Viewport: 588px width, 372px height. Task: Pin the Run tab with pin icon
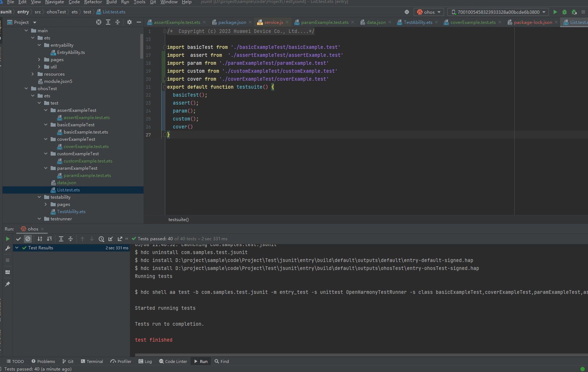click(8, 284)
